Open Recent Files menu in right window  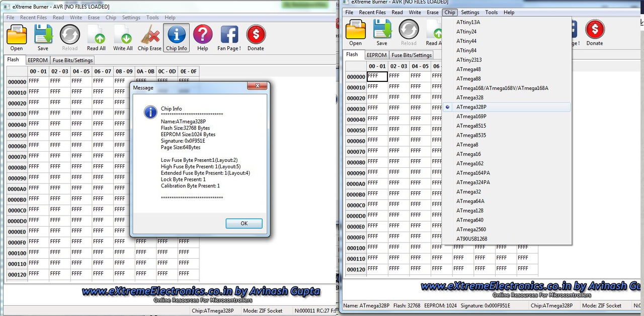point(372,13)
